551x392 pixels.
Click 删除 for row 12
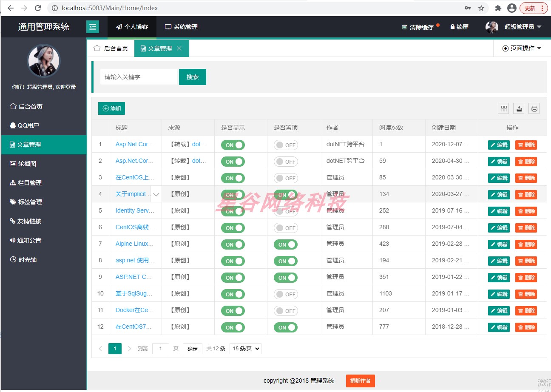tap(526, 327)
